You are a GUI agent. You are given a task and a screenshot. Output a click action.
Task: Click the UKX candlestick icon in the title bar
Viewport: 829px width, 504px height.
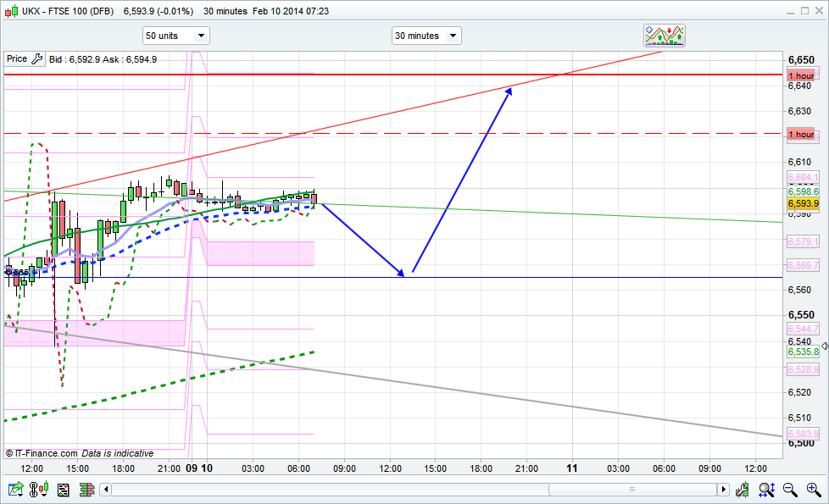(x=10, y=11)
